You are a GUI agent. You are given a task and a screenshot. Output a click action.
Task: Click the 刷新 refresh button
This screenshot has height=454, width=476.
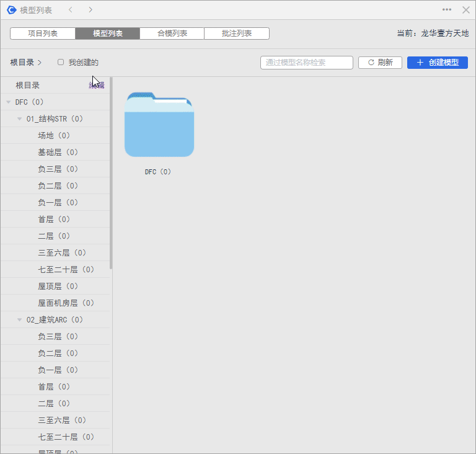tap(380, 63)
